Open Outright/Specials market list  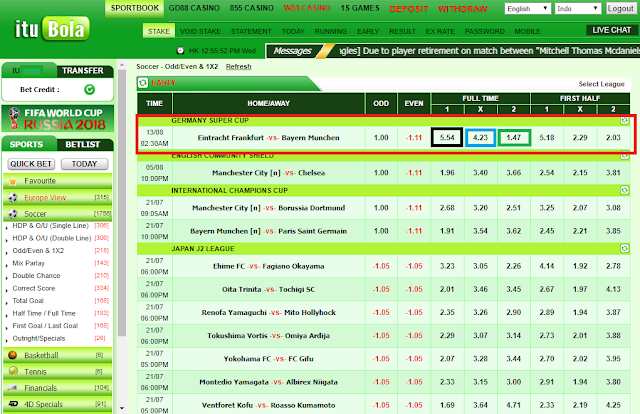39,338
